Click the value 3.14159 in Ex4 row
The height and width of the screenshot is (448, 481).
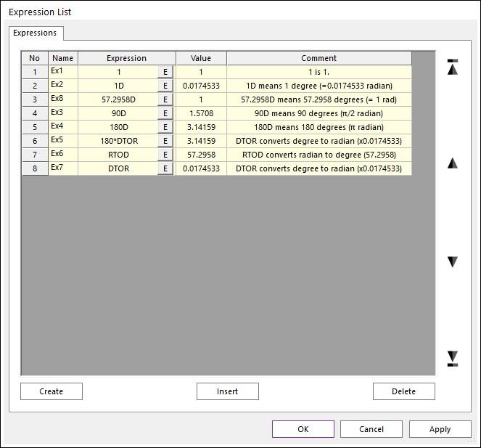201,128
